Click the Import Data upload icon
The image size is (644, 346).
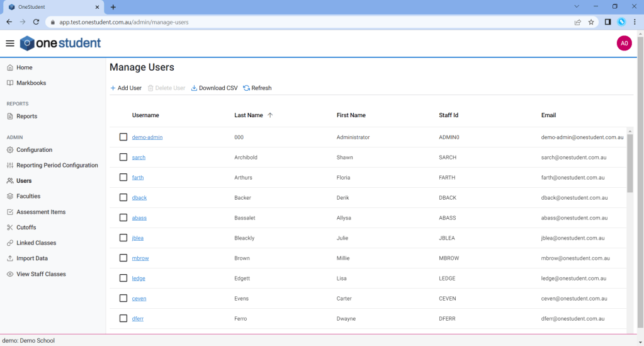point(10,258)
